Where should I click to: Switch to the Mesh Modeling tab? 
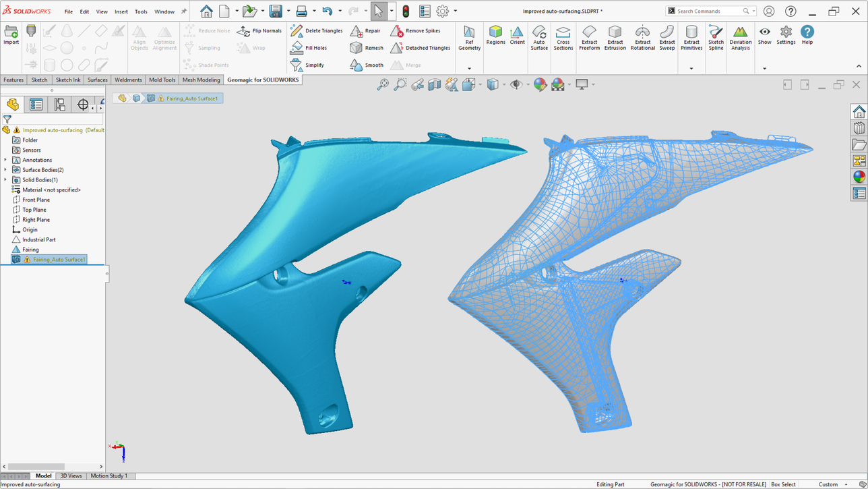click(201, 80)
